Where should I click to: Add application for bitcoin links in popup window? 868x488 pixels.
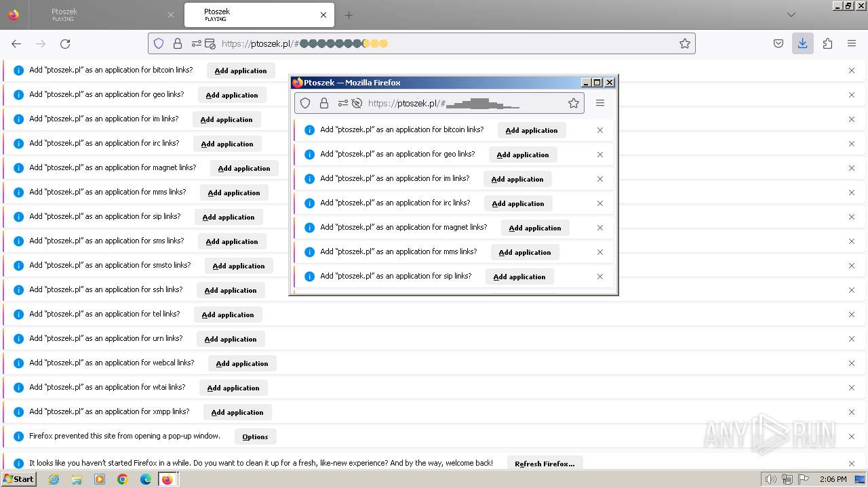pyautogui.click(x=532, y=130)
